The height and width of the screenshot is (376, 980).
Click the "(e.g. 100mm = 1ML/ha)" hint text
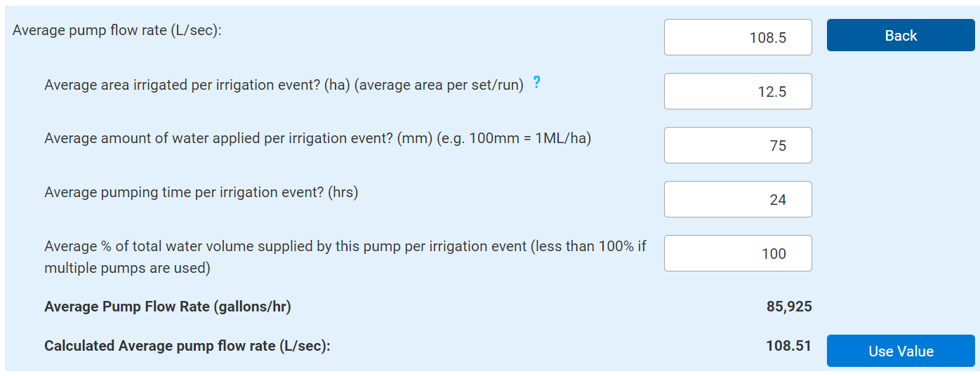tap(514, 138)
